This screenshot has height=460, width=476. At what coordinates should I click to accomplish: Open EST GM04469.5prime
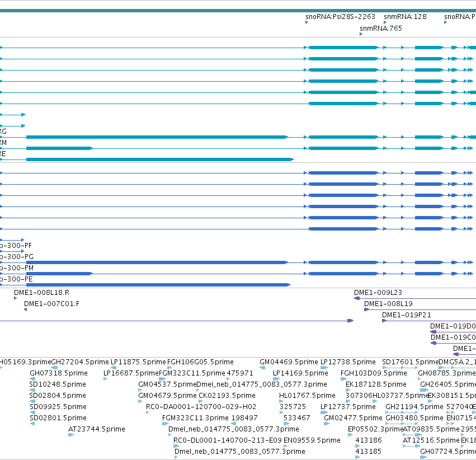(x=289, y=362)
